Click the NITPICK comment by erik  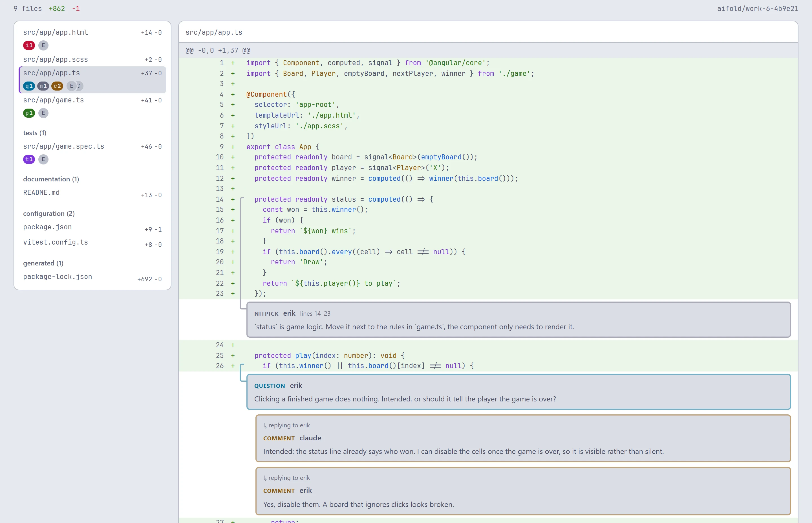[518, 320]
